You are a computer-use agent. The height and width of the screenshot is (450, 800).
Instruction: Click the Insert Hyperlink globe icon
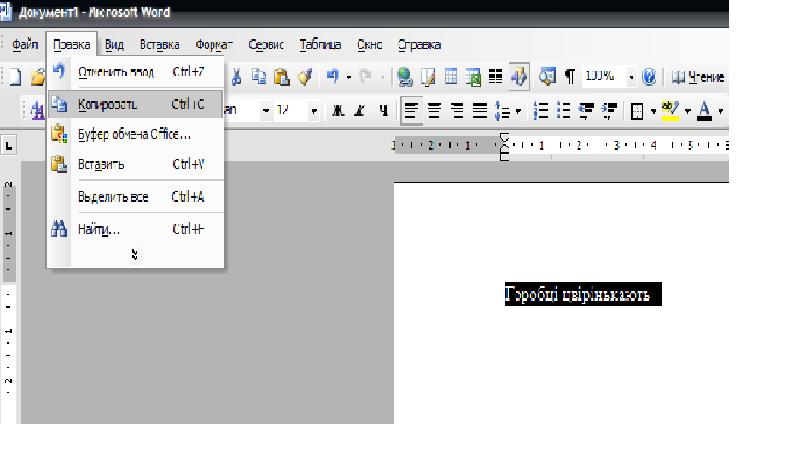(x=405, y=77)
